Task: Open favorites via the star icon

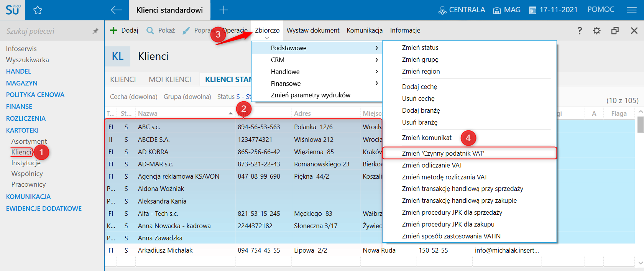Action: click(x=38, y=10)
